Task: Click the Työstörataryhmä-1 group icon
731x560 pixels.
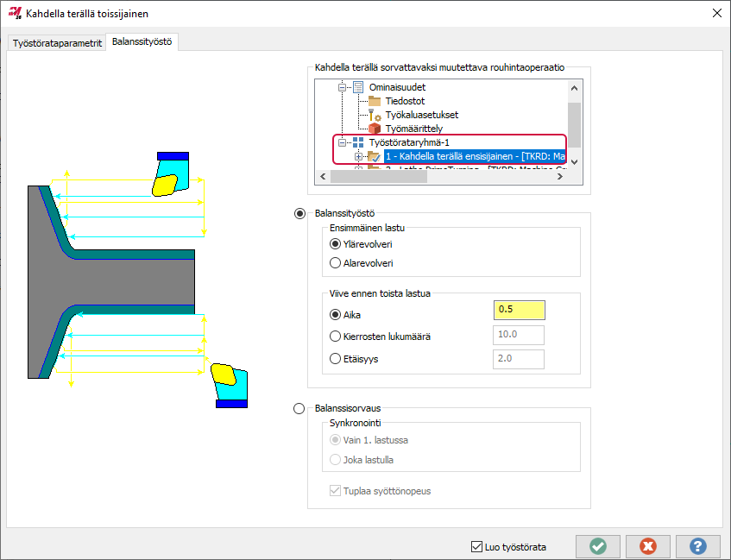Action: click(x=358, y=142)
